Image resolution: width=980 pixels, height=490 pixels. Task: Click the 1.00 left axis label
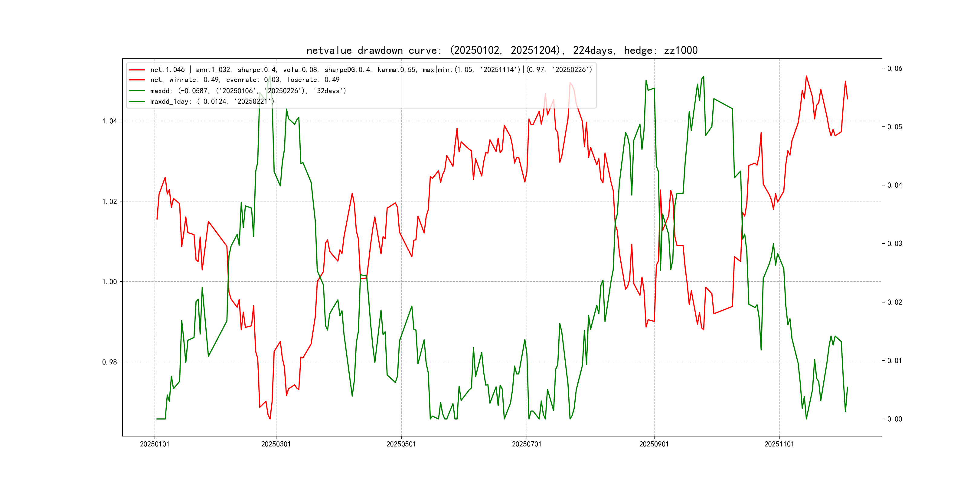[x=109, y=282]
